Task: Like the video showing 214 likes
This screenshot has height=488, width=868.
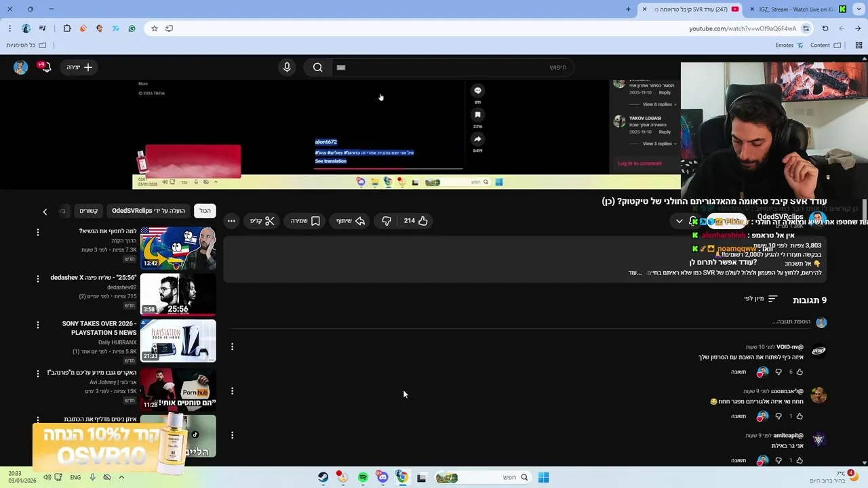Action: point(416,221)
